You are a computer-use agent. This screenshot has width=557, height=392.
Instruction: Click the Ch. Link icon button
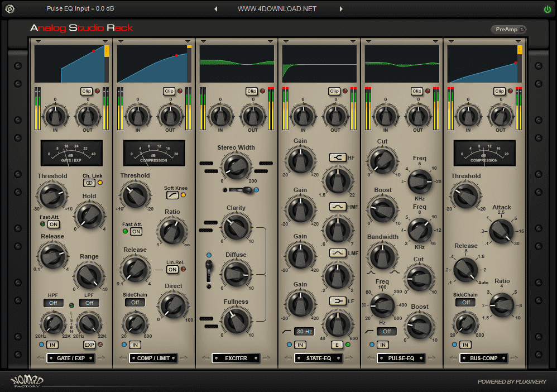(89, 183)
